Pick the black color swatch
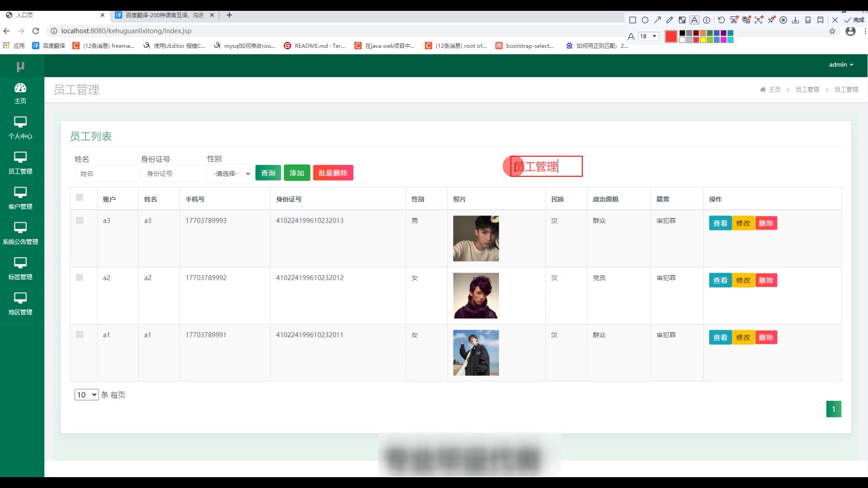This screenshot has width=868, height=488. [683, 33]
